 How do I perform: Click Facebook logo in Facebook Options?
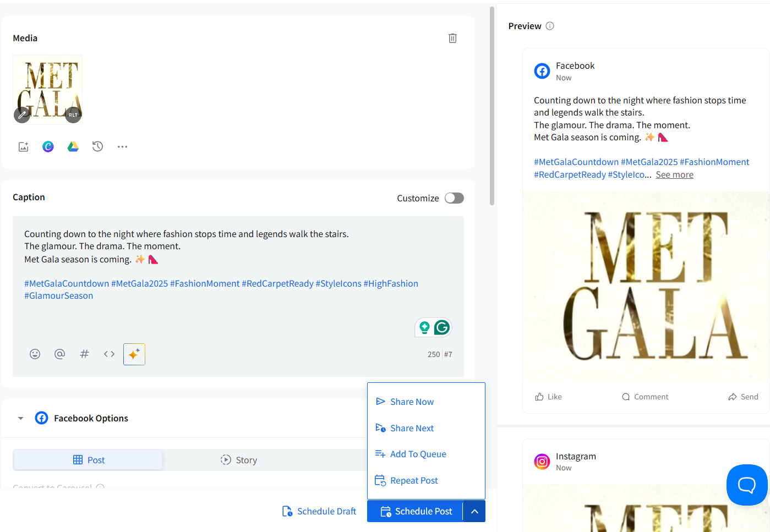(x=41, y=418)
